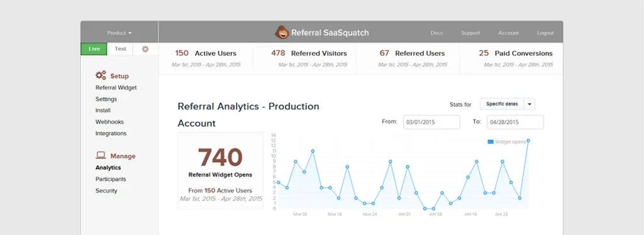Expand the Specific dates dropdown arrow

point(530,104)
